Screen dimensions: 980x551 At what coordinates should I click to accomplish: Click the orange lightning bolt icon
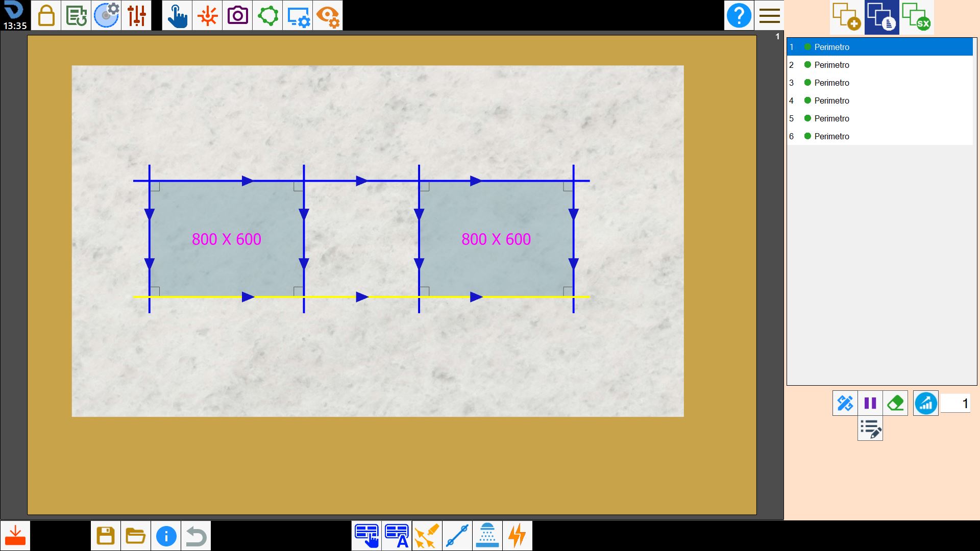(517, 536)
